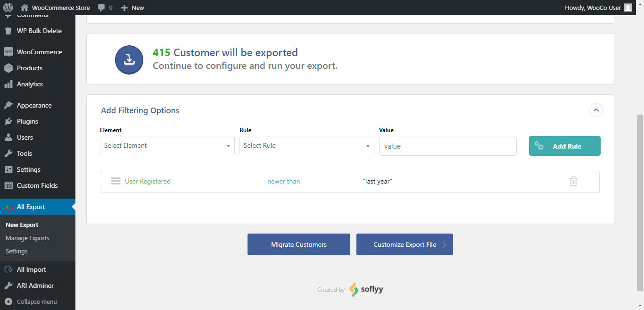
Task: Open Plugins menu item
Action: pyautogui.click(x=38, y=121)
